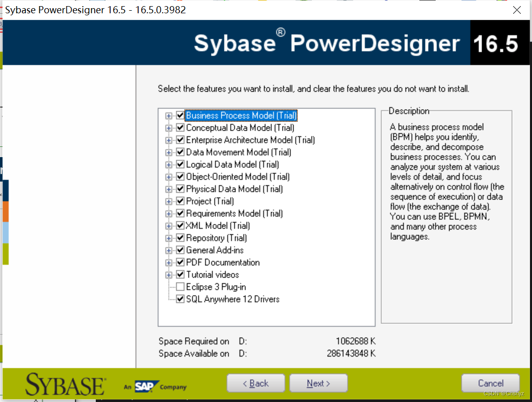
Task: Select the Project (Trial) label
Action: [210, 201]
